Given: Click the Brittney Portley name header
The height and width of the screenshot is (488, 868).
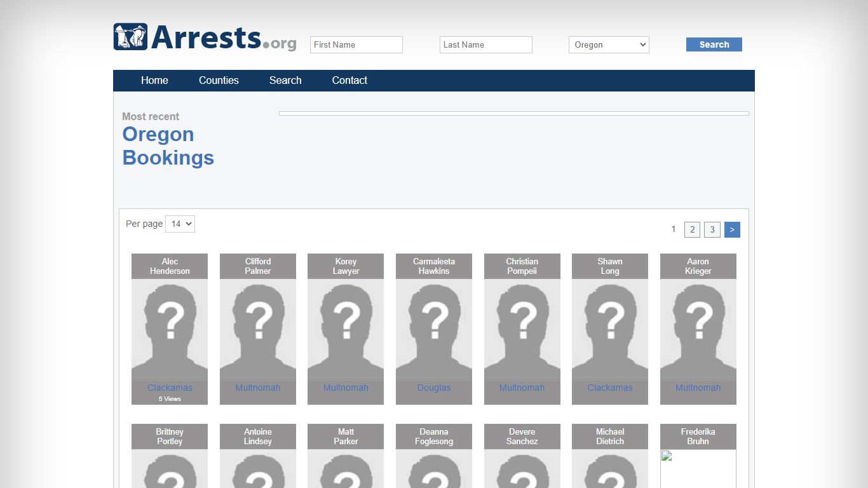Looking at the screenshot, I should click(170, 437).
